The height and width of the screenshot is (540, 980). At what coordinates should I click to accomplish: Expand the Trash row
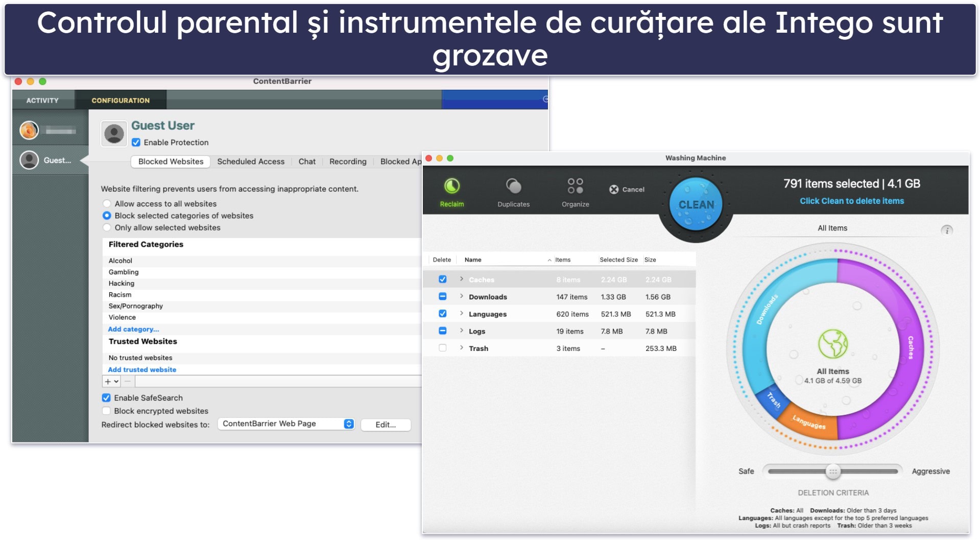pyautogui.click(x=461, y=347)
